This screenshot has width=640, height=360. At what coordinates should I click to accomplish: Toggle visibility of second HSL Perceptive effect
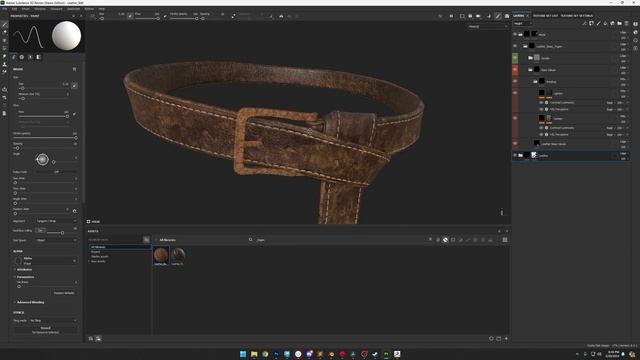coord(541,134)
